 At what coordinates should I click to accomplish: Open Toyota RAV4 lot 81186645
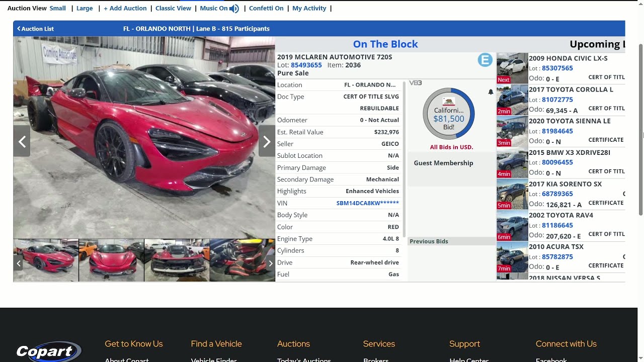(557, 225)
